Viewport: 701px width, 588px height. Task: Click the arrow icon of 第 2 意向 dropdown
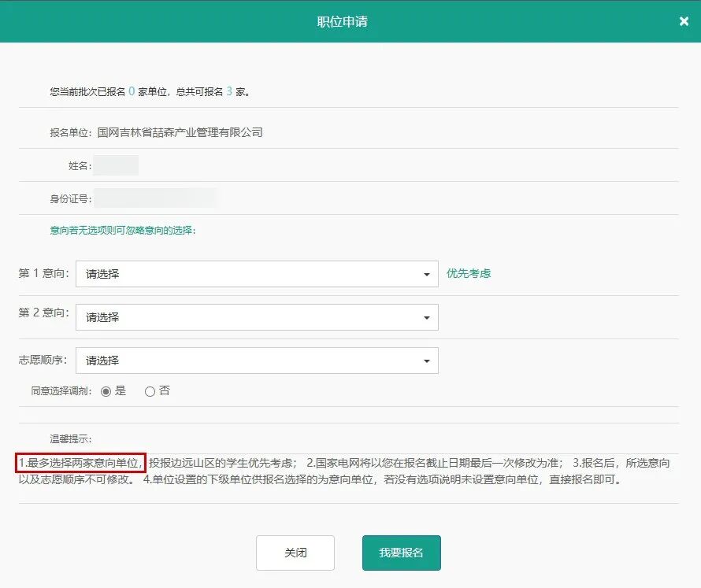click(426, 318)
